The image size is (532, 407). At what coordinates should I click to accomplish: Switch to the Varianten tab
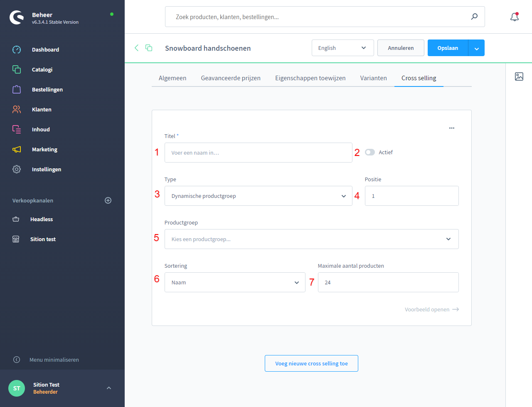click(x=373, y=78)
